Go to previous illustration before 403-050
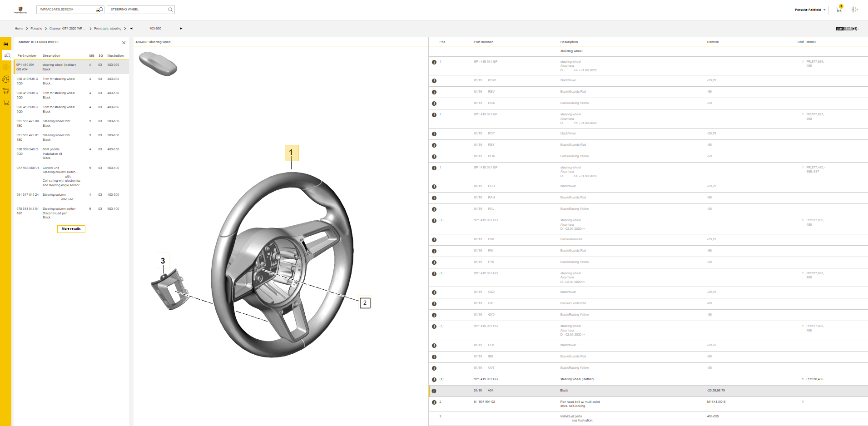This screenshot has width=868, height=426. click(x=131, y=29)
